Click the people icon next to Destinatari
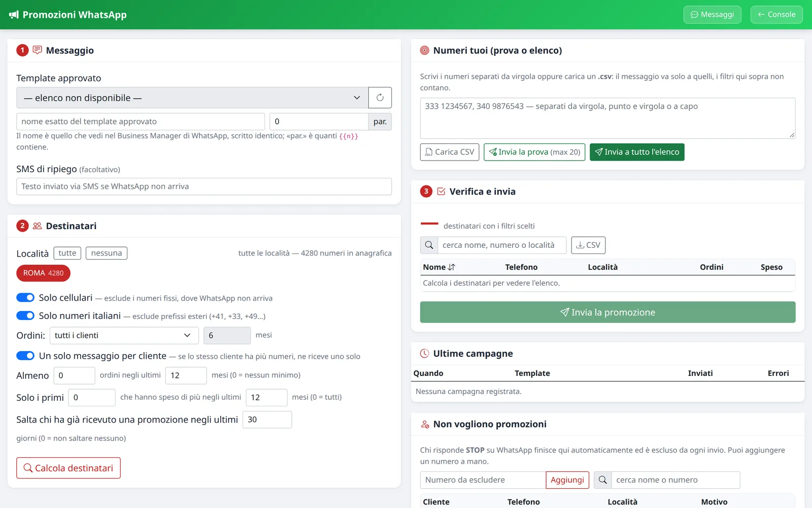This screenshot has height=508, width=812. pos(37,226)
